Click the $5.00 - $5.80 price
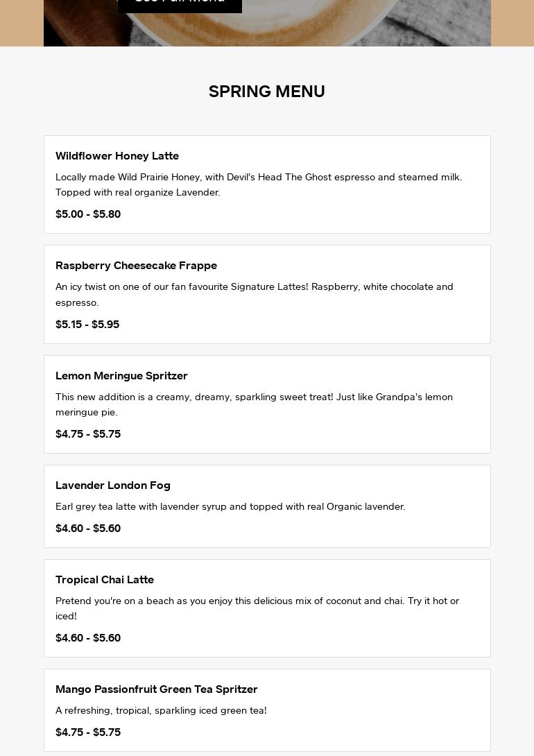This screenshot has height=756, width=534. tap(88, 214)
